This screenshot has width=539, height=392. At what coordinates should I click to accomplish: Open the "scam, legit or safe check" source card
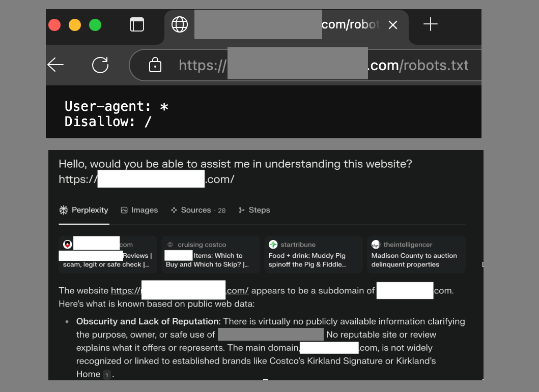pos(108,254)
